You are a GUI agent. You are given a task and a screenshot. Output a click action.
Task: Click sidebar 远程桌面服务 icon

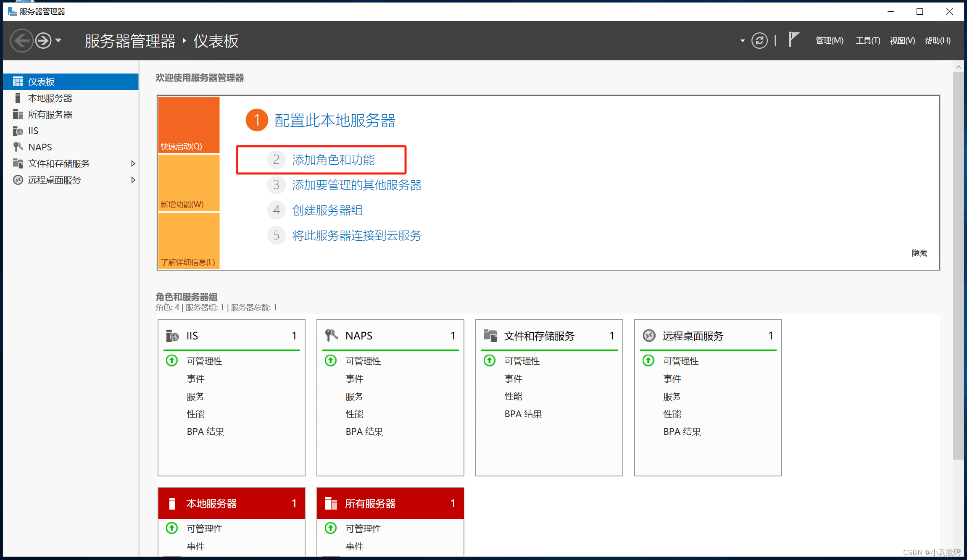click(18, 180)
